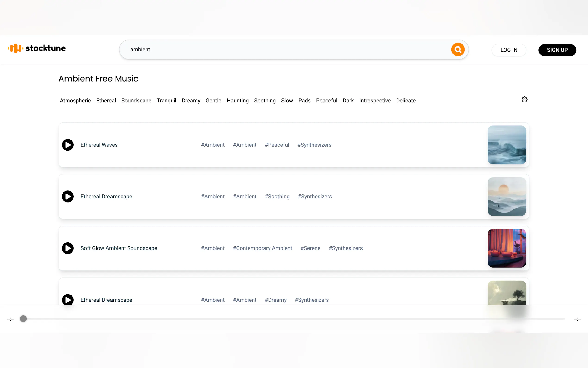Click the orange search magnifier button
Viewport: 588px width, 368px height.
pos(458,50)
